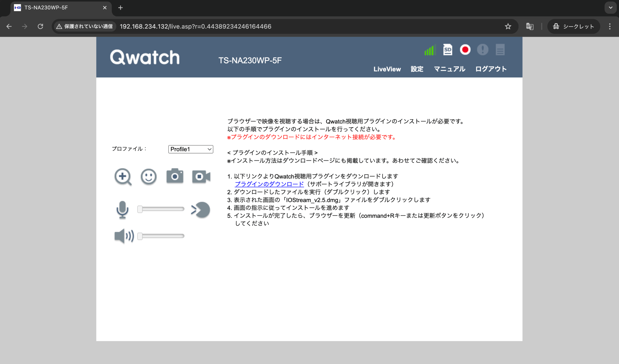This screenshot has height=364, width=619.
Task: Open the マニュアル menu item
Action: tap(450, 69)
